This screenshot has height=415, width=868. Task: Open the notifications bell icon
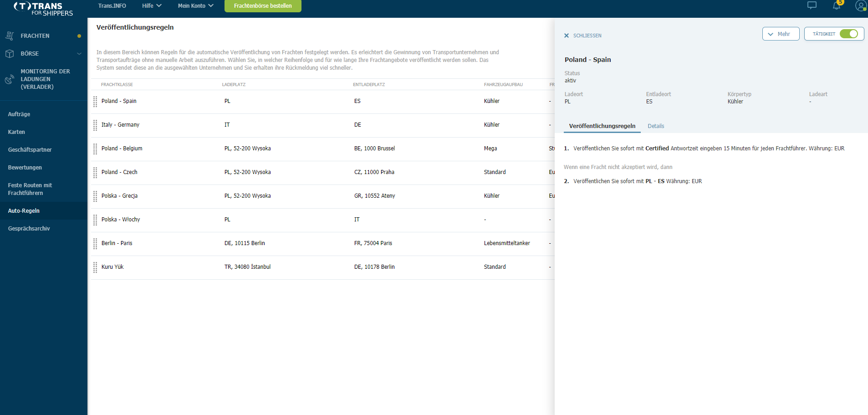click(x=837, y=5)
